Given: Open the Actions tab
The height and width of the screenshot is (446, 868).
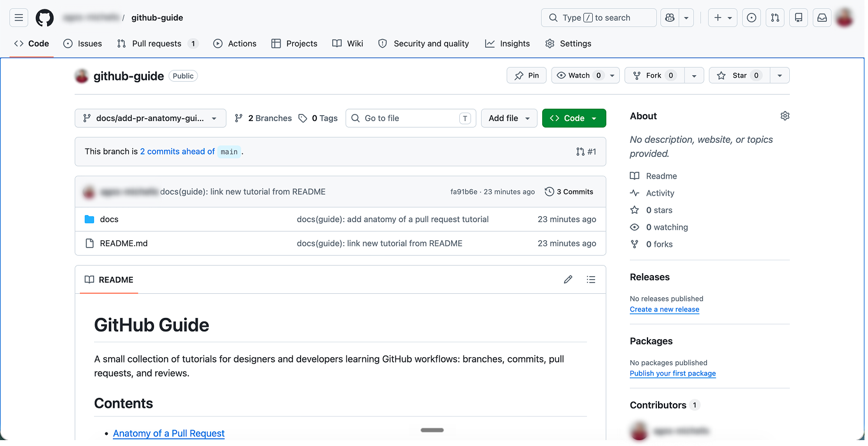Looking at the screenshot, I should (x=235, y=43).
